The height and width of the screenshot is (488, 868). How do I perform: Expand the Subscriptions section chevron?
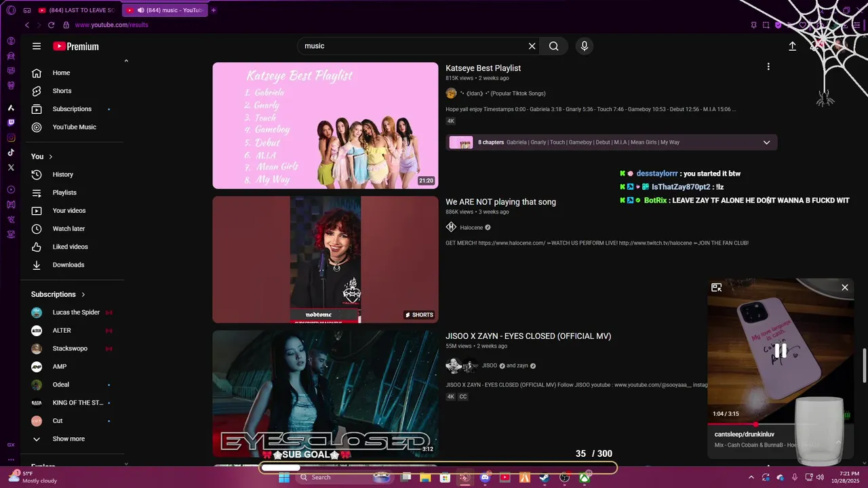[83, 295]
